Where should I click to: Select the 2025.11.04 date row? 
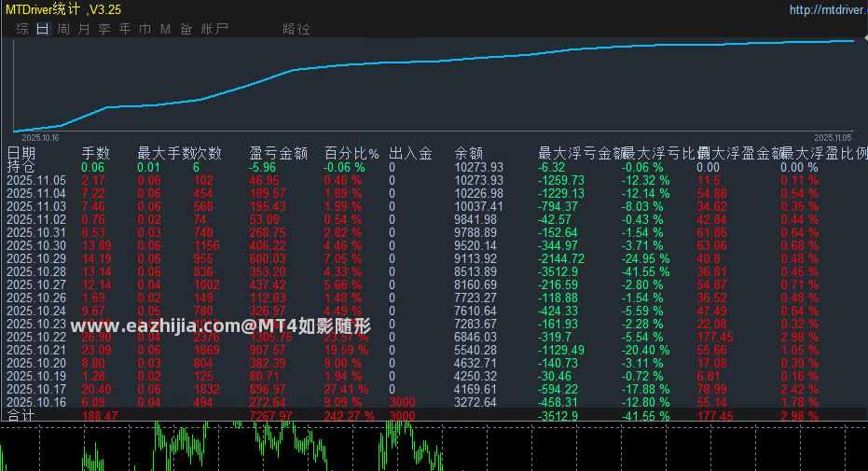pyautogui.click(x=36, y=194)
